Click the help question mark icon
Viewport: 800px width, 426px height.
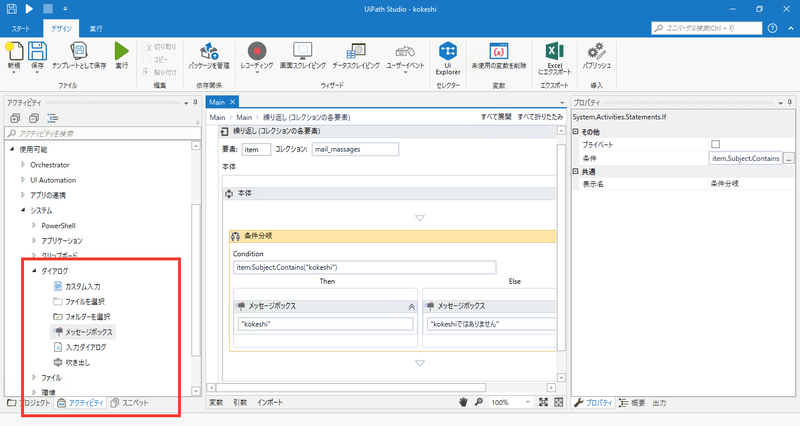[772, 28]
